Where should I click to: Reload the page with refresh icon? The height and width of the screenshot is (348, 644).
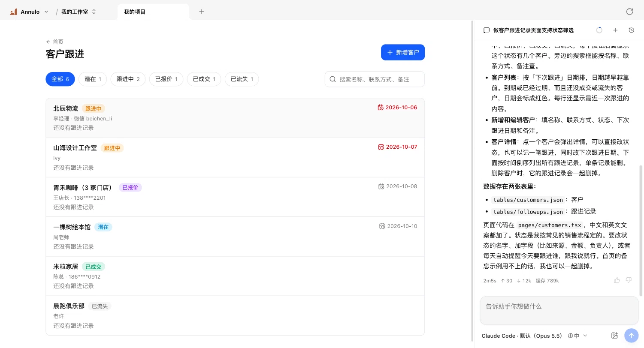[629, 12]
